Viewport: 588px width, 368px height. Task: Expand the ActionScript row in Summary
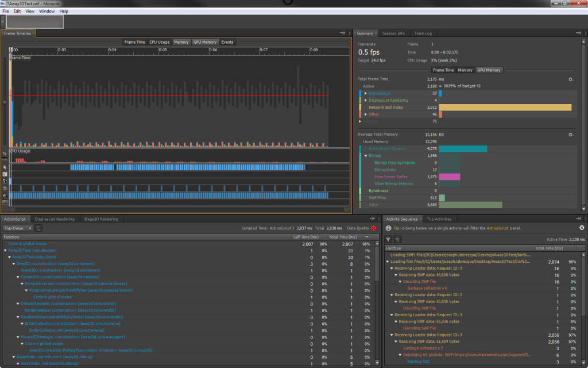[x=366, y=93]
